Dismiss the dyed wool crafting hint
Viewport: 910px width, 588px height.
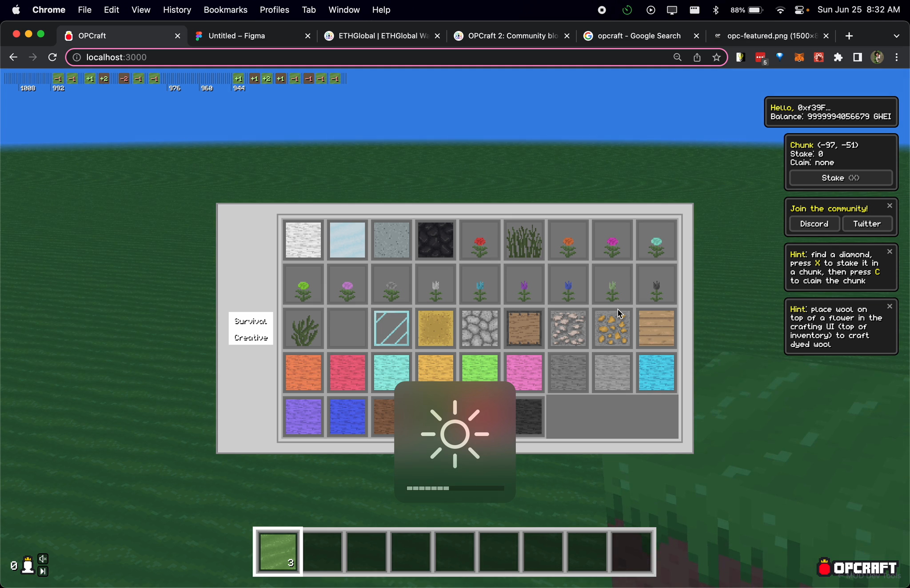point(890,306)
